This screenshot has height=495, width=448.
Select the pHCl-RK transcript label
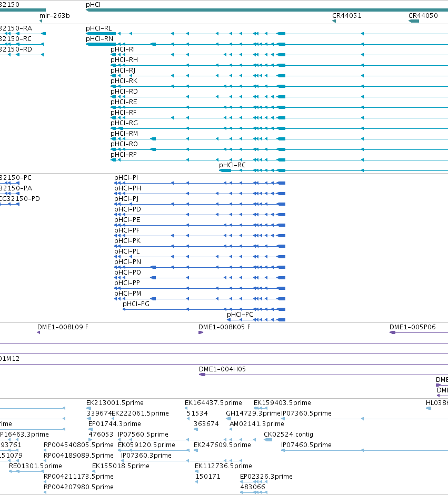124,81
